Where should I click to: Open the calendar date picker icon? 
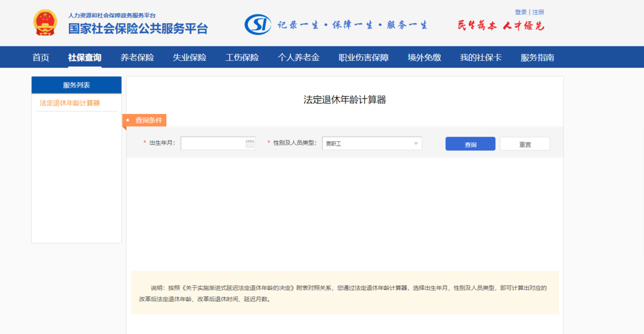[250, 144]
